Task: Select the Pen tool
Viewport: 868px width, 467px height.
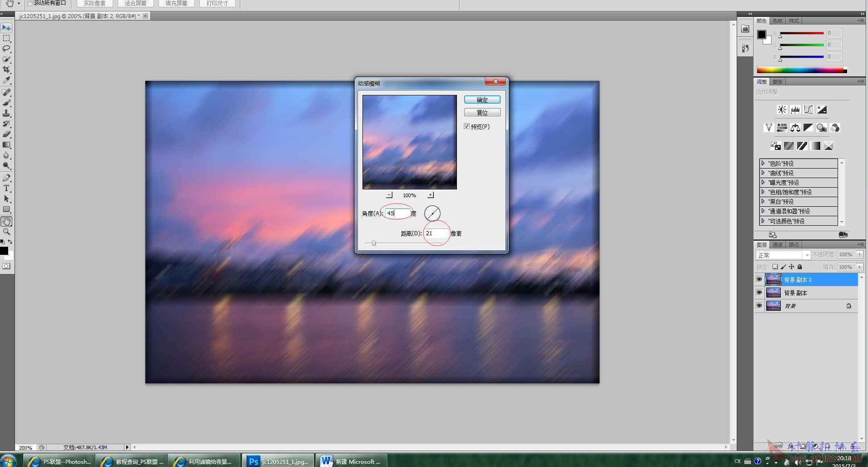Action: tap(6, 178)
